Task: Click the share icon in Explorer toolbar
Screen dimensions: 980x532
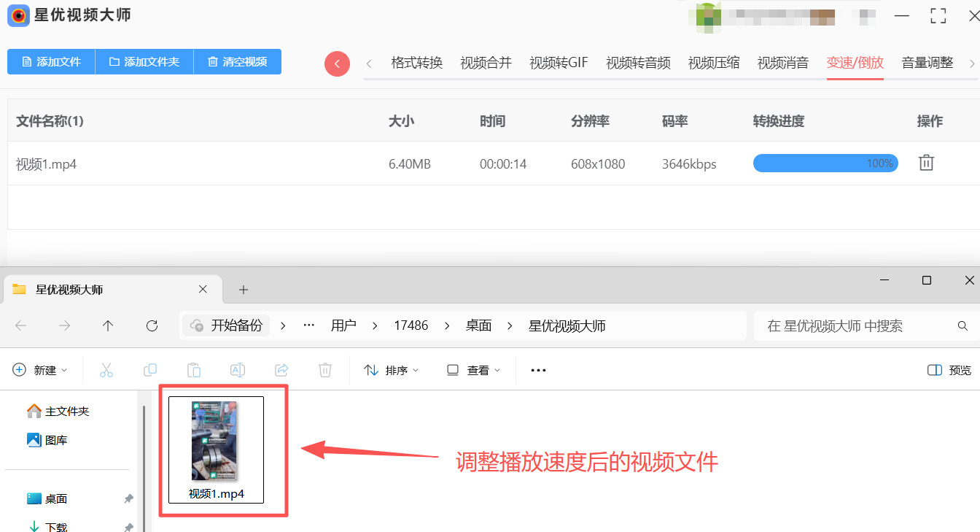Action: pyautogui.click(x=281, y=370)
